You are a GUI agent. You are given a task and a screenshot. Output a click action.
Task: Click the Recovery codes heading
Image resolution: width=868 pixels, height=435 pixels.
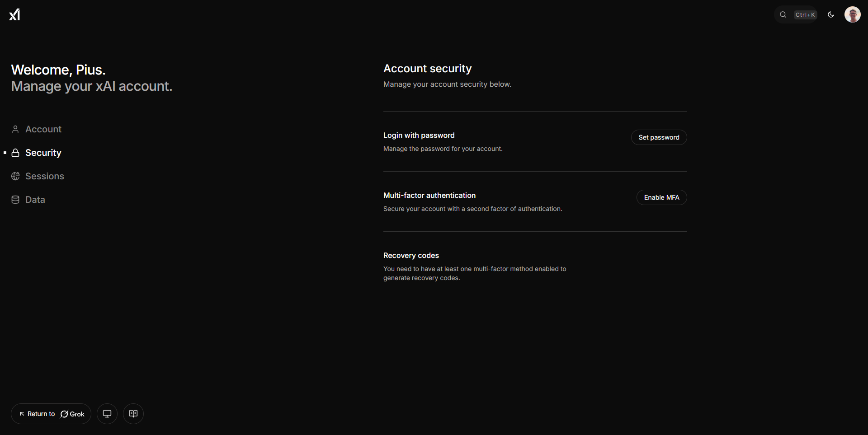(x=411, y=255)
